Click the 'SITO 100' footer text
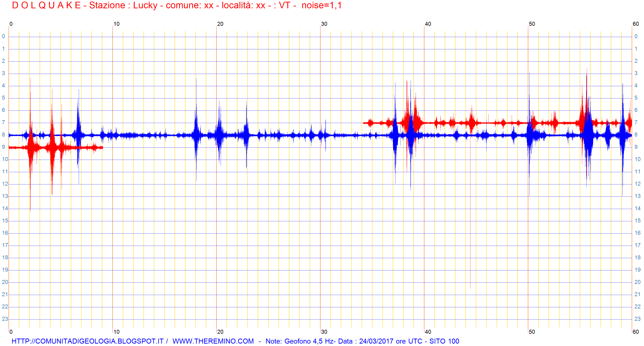This screenshot has height=346, width=644. (444, 341)
